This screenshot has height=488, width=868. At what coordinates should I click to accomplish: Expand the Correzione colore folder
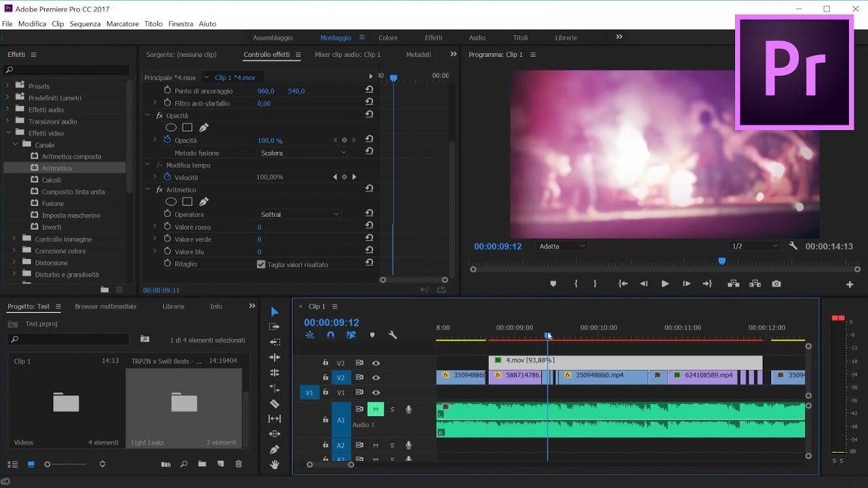[14, 251]
